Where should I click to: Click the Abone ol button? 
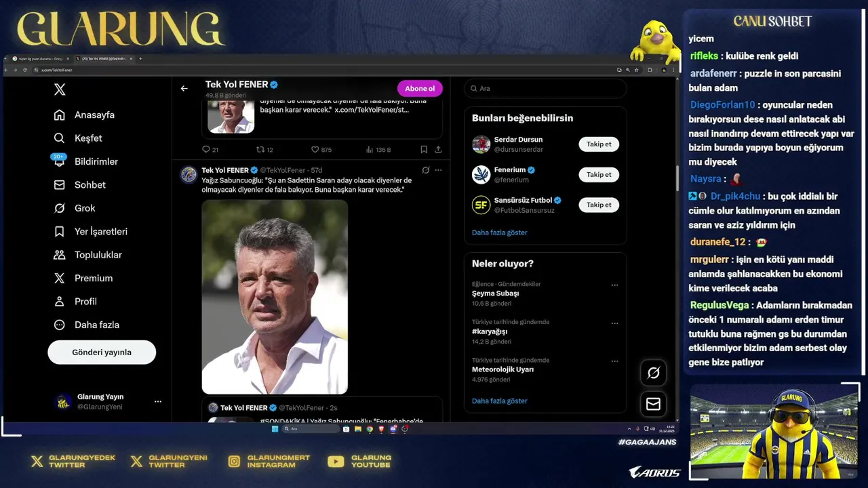coord(420,89)
